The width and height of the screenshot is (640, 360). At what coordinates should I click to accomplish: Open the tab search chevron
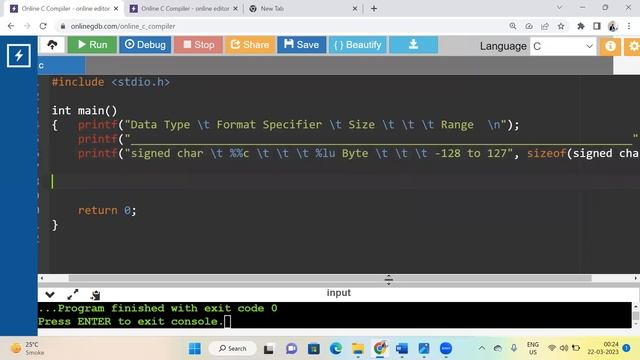560,8
